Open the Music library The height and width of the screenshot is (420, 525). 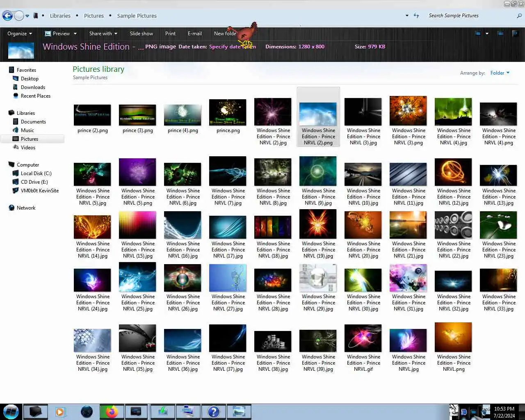tap(27, 130)
